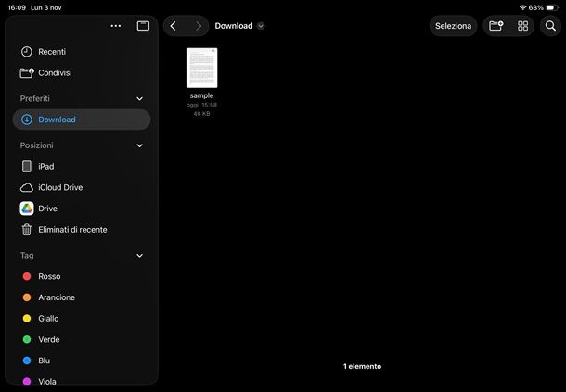This screenshot has width=566, height=392.
Task: Collapse the Posizioni section
Action: click(x=140, y=145)
